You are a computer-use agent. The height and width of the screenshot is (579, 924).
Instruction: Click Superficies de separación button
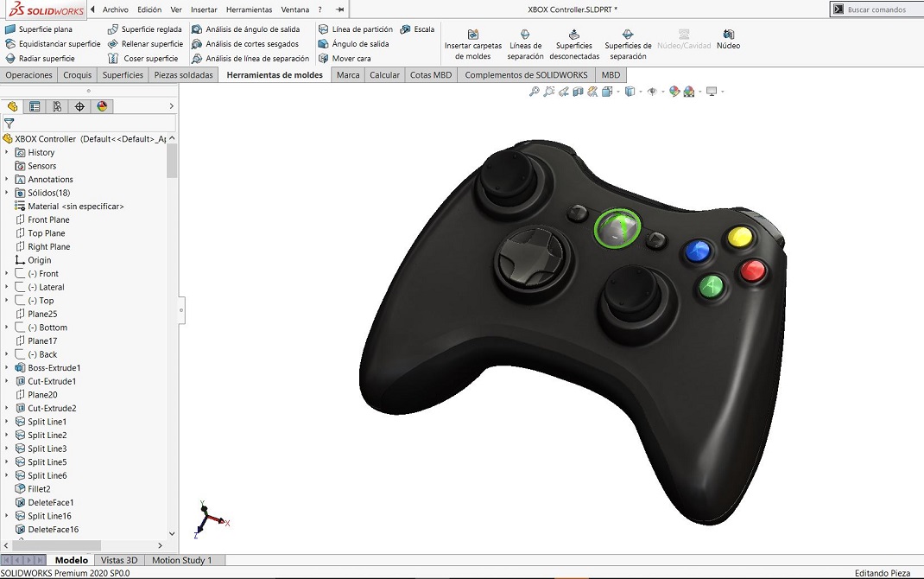click(x=628, y=45)
